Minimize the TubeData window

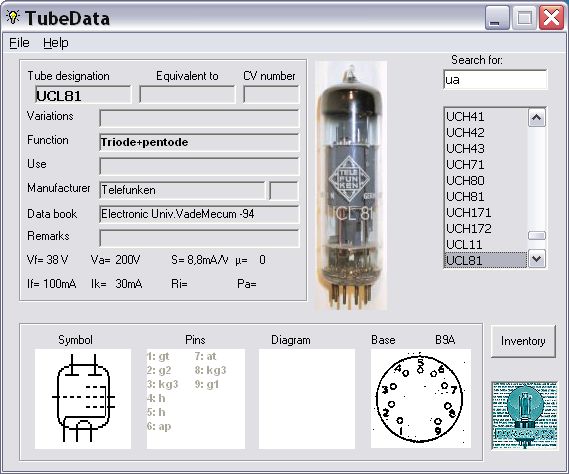(x=497, y=18)
